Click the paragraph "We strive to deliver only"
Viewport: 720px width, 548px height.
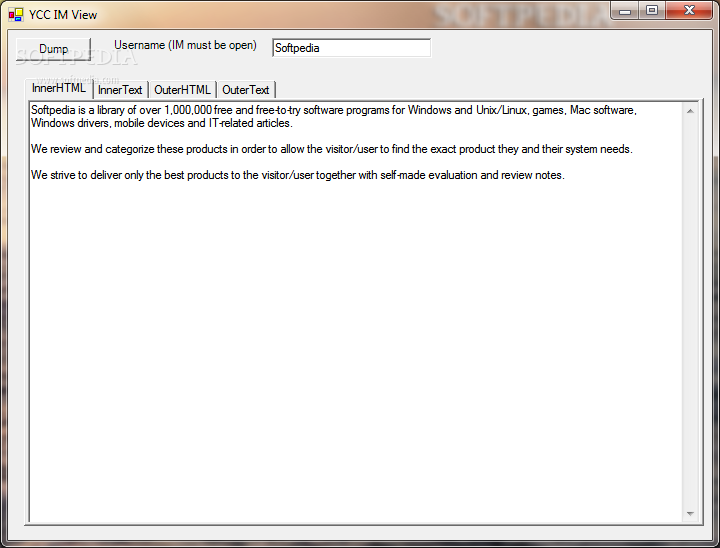298,175
